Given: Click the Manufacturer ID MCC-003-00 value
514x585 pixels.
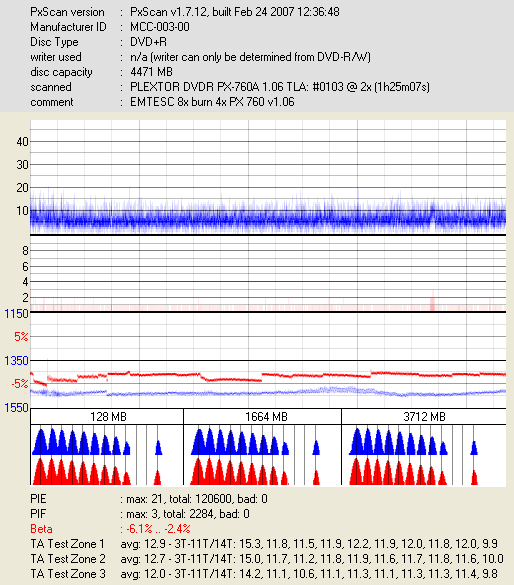Looking at the screenshot, I should click(160, 27).
